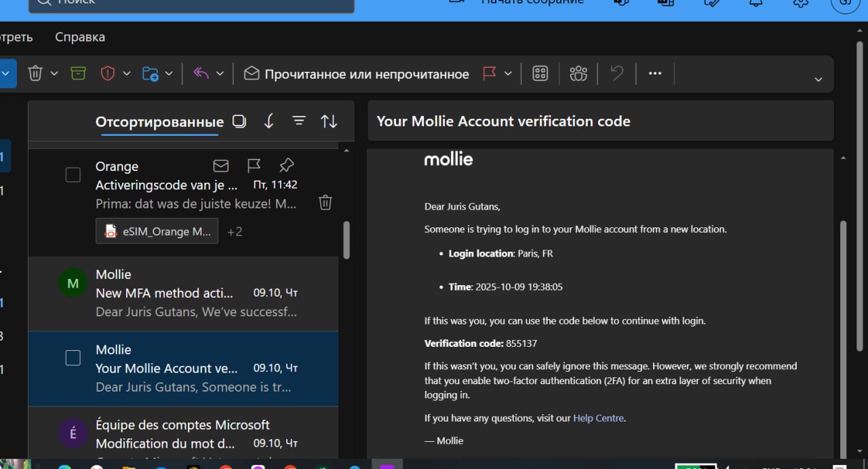Click the blue move-to-folder icon
Screen dimensions: 868x469
(151, 73)
